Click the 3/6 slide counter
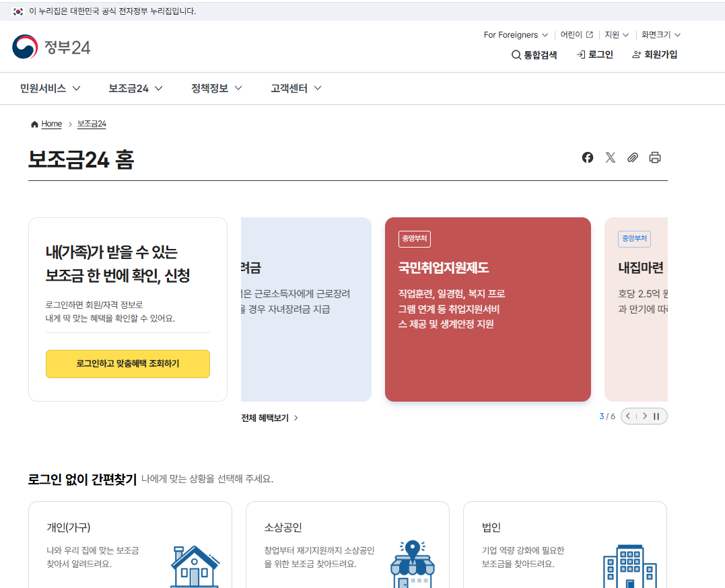 click(607, 416)
